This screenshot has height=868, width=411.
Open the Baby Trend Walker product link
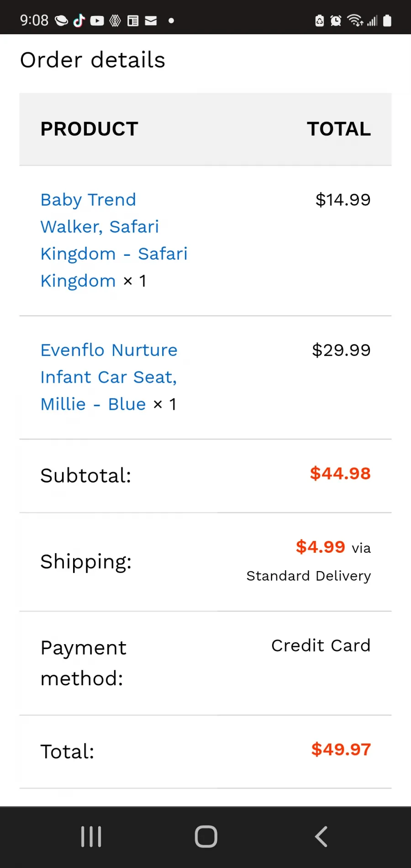pos(114,240)
